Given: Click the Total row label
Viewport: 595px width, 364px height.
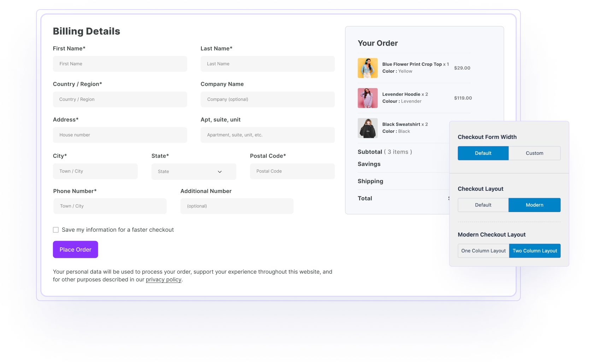Looking at the screenshot, I should pyautogui.click(x=365, y=199).
